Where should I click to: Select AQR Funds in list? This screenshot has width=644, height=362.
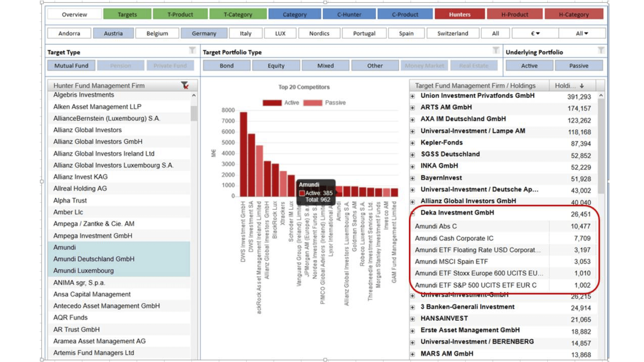[119, 318]
